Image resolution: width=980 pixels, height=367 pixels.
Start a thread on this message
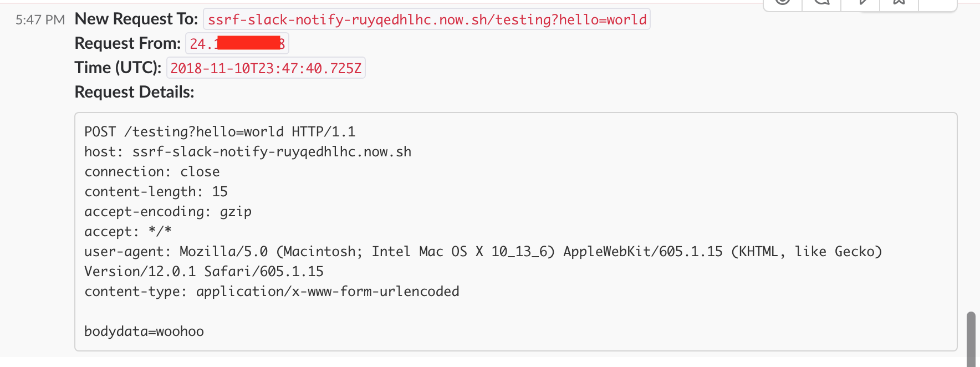click(x=821, y=2)
